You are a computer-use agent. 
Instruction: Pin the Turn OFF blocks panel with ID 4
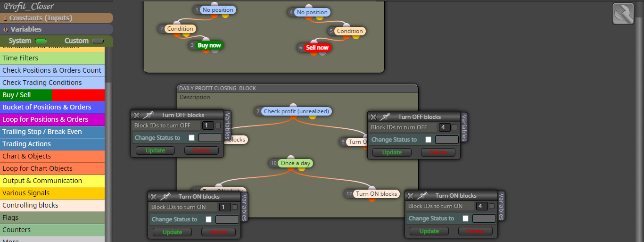(x=386, y=117)
